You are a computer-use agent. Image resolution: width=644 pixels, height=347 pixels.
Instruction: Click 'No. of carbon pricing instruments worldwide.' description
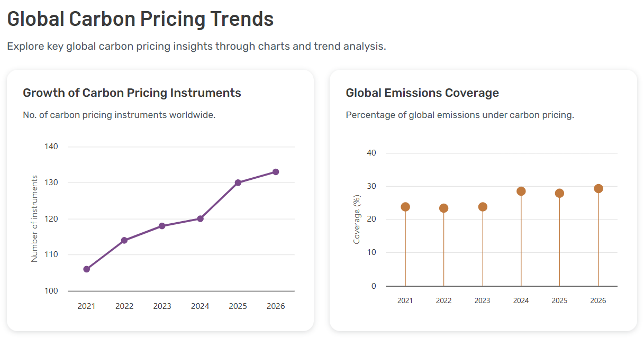click(x=119, y=115)
